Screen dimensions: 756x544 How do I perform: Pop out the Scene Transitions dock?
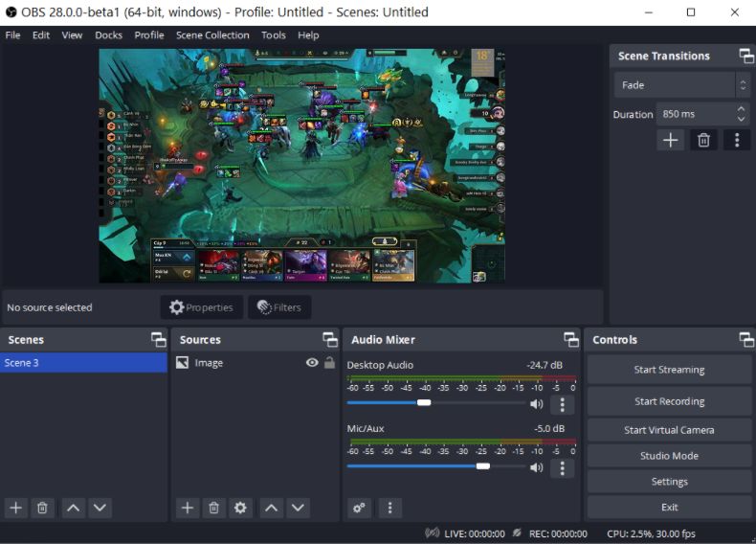(x=746, y=56)
